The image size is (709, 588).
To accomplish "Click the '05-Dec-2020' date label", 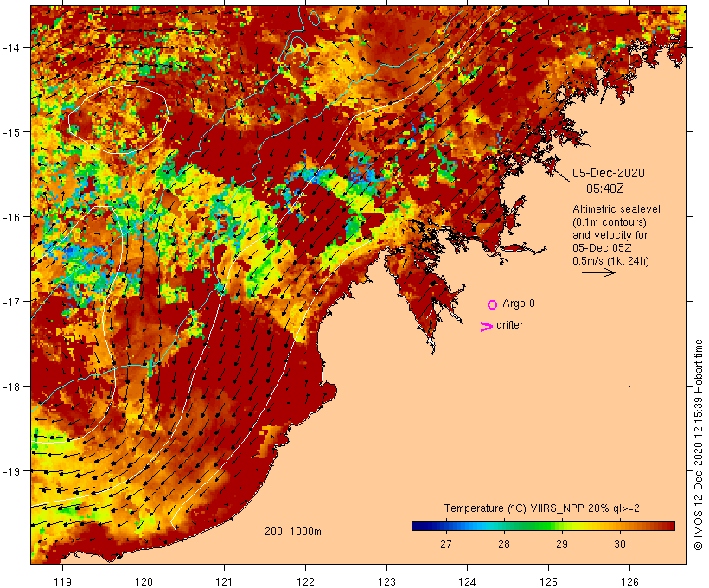I will click(609, 173).
